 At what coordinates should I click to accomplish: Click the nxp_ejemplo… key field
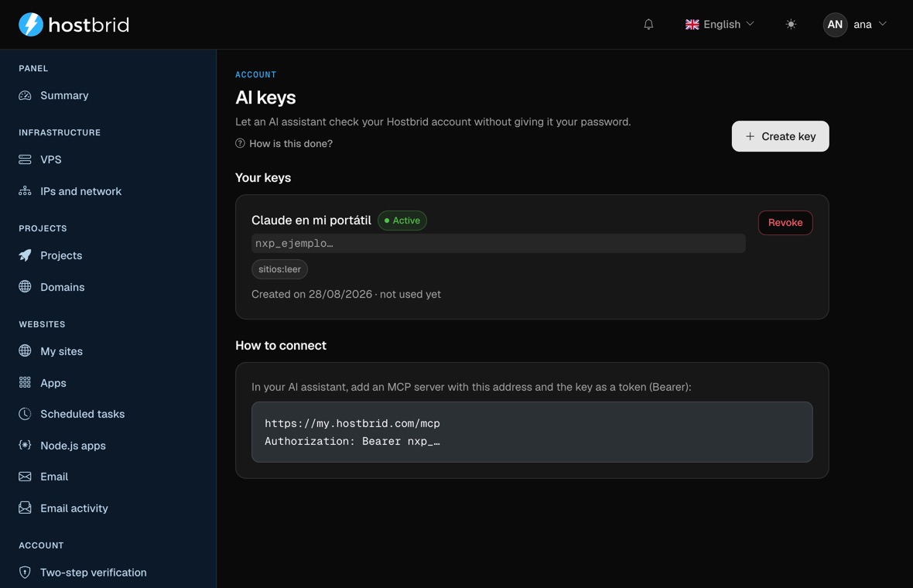(x=498, y=244)
